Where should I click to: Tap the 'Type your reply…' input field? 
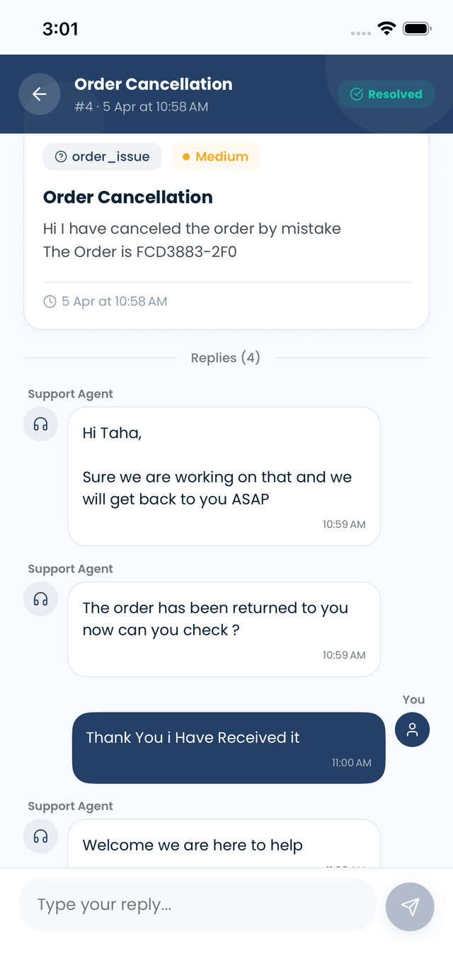[198, 904]
